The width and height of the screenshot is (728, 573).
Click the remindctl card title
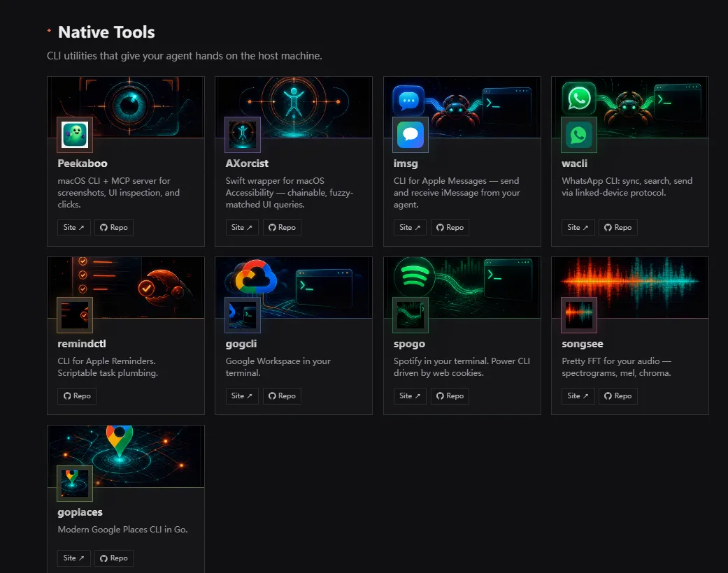pos(82,344)
